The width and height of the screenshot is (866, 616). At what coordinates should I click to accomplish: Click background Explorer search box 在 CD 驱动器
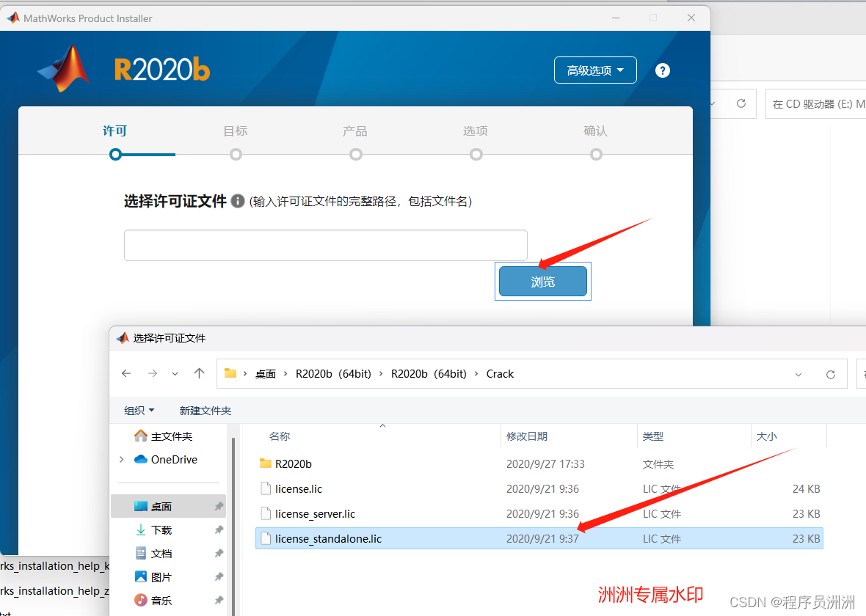click(816, 104)
